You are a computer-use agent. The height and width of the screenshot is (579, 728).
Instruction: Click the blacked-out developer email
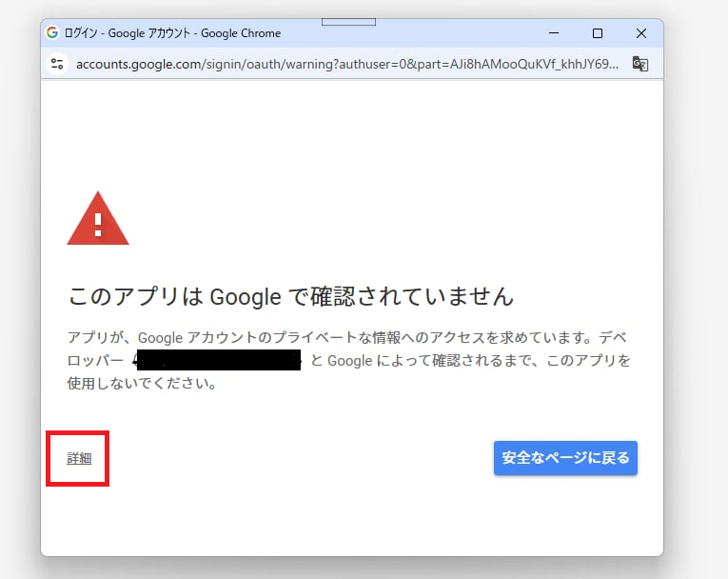[x=219, y=361]
